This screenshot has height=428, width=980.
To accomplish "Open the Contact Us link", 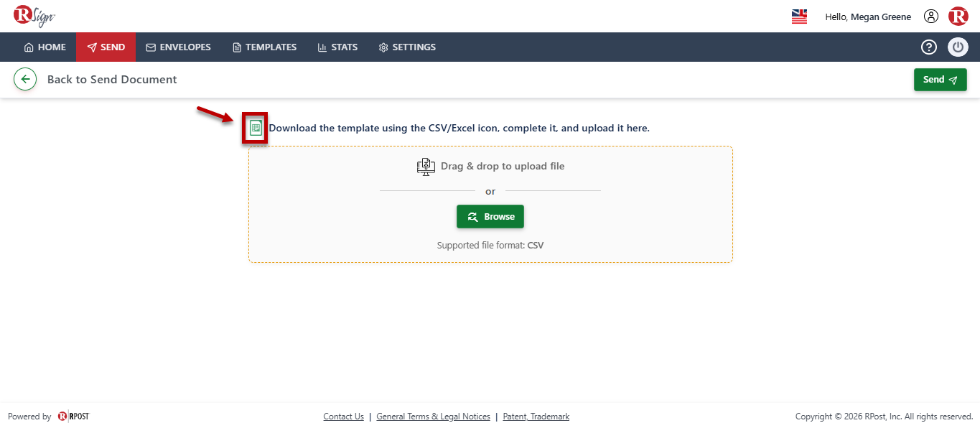I will pyautogui.click(x=343, y=417).
